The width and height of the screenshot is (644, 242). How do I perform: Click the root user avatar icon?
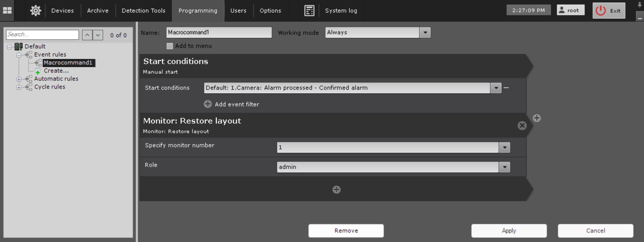[x=561, y=10]
